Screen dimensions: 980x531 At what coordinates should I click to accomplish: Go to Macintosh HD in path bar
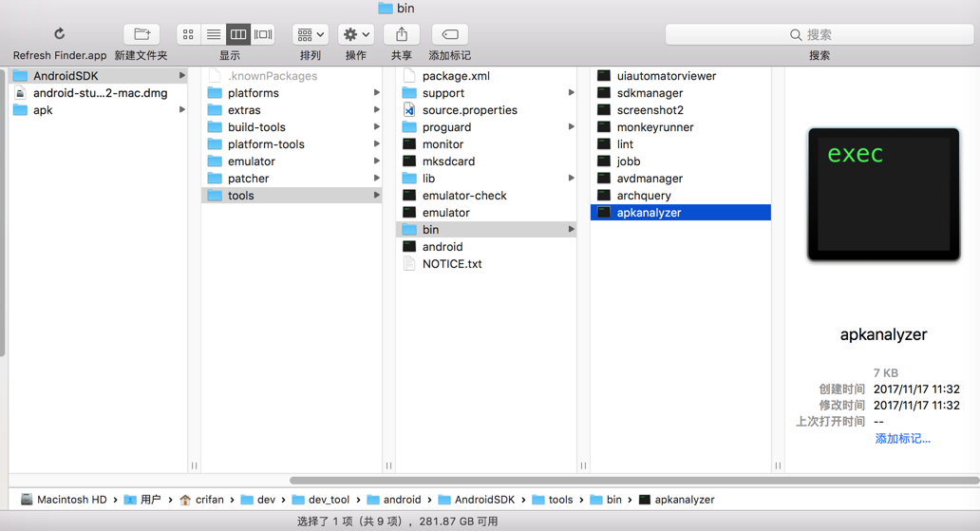(64, 500)
